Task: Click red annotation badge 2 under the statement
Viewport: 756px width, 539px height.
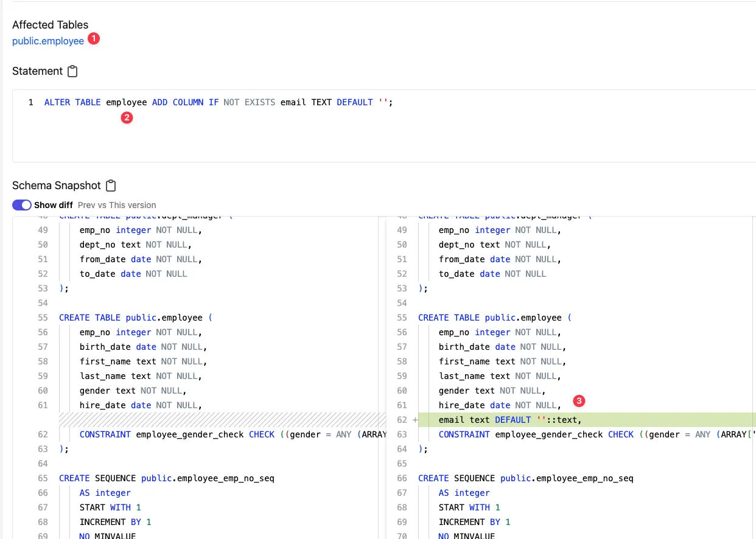Action: coord(127,118)
